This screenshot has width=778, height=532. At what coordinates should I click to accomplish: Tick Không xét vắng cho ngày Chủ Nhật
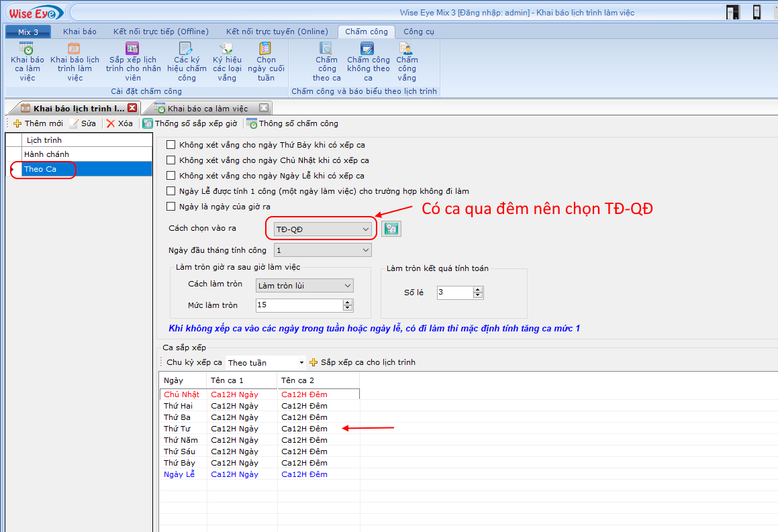tap(171, 160)
